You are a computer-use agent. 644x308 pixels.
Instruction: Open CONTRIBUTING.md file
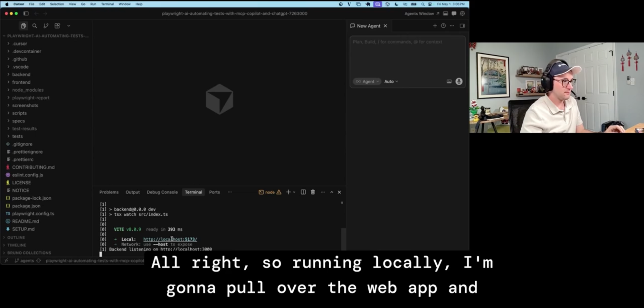[x=46, y=167]
